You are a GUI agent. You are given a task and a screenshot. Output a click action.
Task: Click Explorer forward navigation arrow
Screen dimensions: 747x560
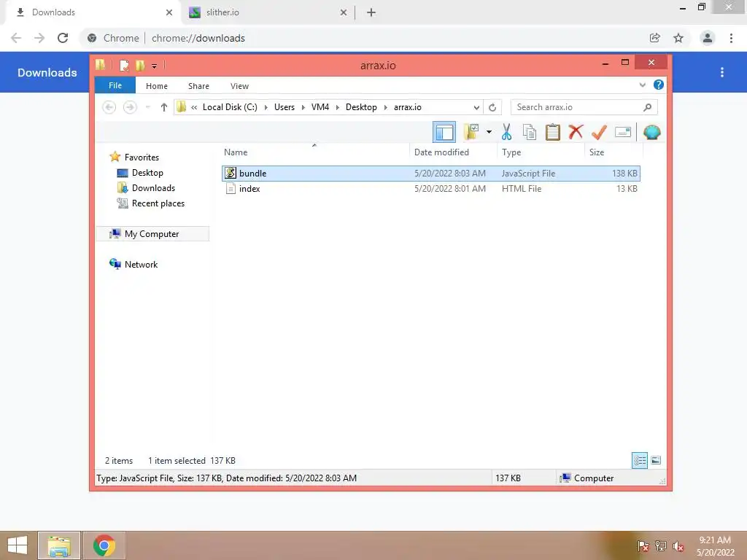pos(130,107)
